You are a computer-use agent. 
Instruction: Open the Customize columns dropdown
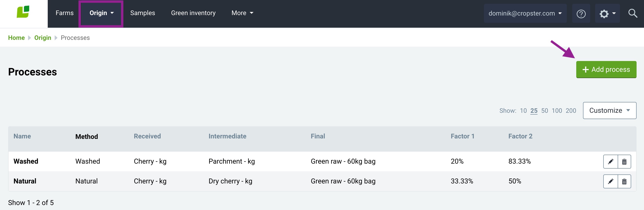pos(609,111)
